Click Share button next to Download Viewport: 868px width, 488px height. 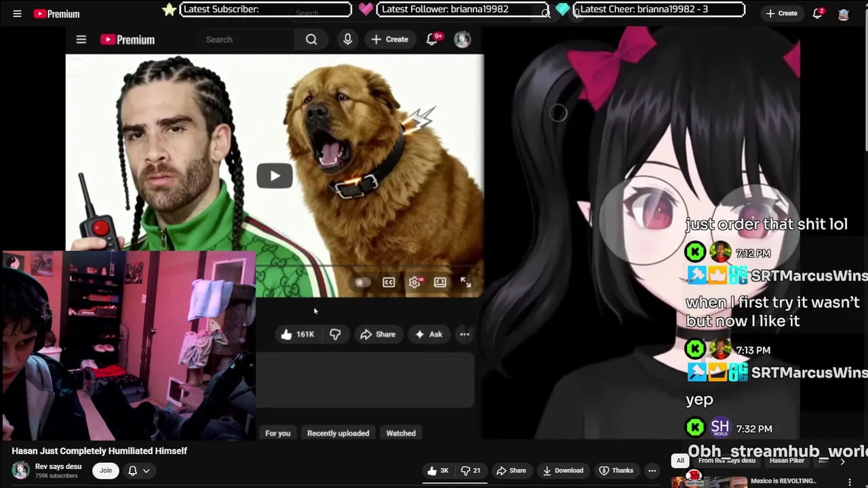[511, 470]
